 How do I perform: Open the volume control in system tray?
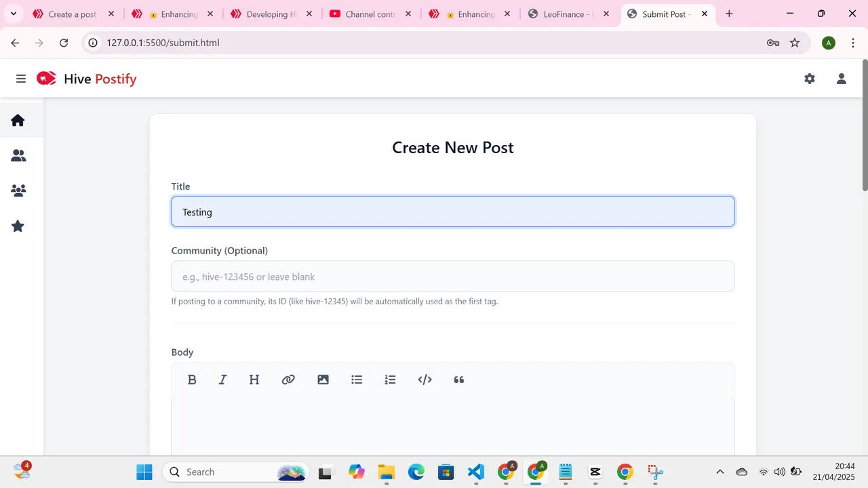point(780,472)
